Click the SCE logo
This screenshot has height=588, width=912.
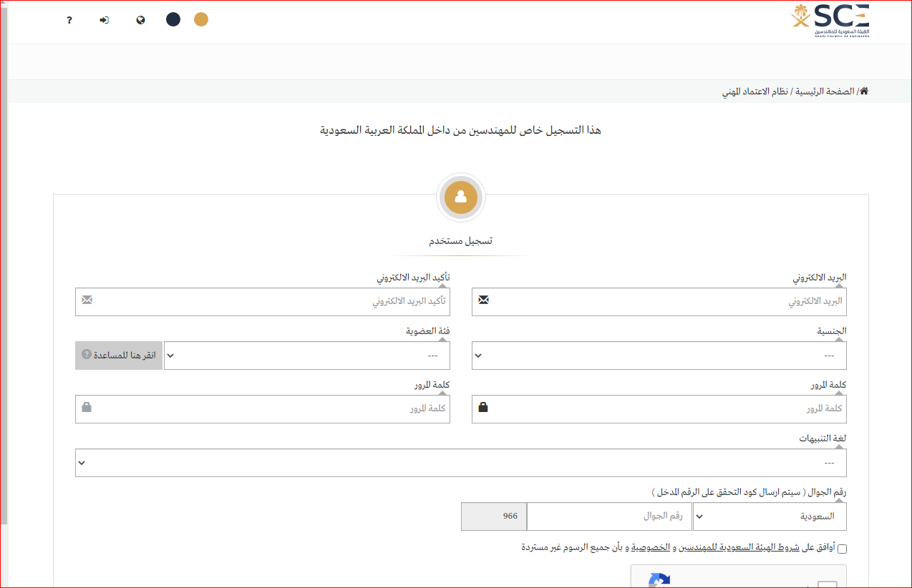click(x=830, y=20)
